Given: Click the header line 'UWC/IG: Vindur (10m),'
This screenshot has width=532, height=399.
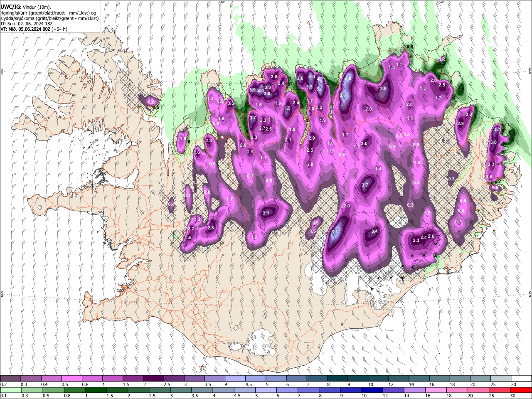Looking at the screenshot, I should pyautogui.click(x=25, y=7).
